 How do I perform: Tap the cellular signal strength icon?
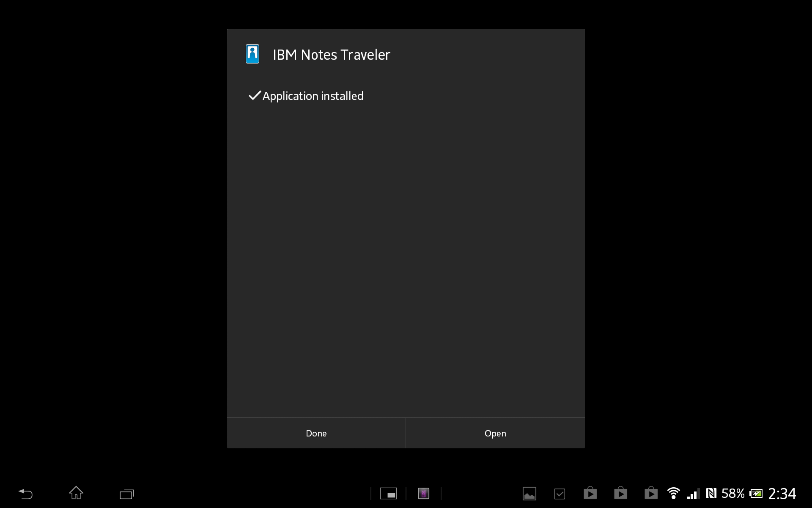693,494
